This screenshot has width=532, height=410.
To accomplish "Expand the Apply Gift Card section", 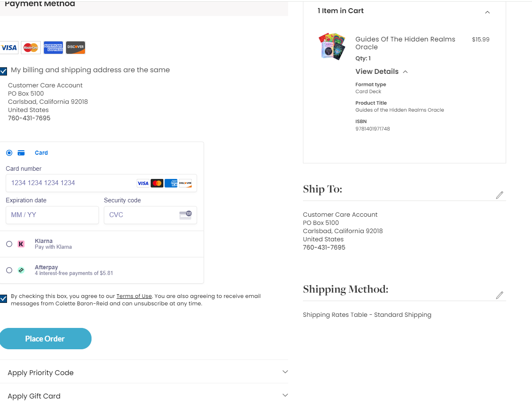I will [285, 395].
